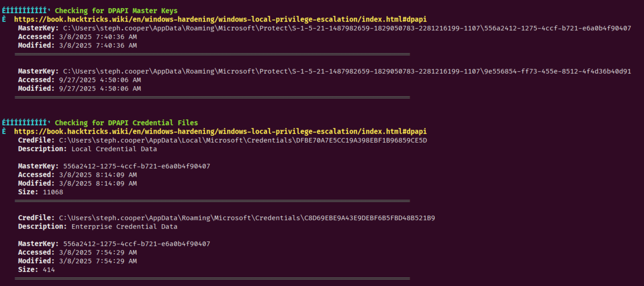This screenshot has width=644, height=286.
Task: Click the 'Enterprise Credential Data' description
Action: coord(124,227)
